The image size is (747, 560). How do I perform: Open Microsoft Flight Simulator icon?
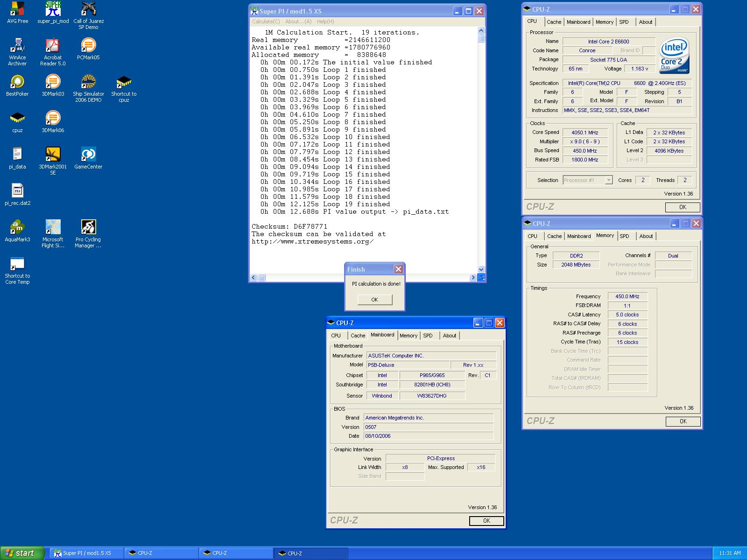[53, 234]
